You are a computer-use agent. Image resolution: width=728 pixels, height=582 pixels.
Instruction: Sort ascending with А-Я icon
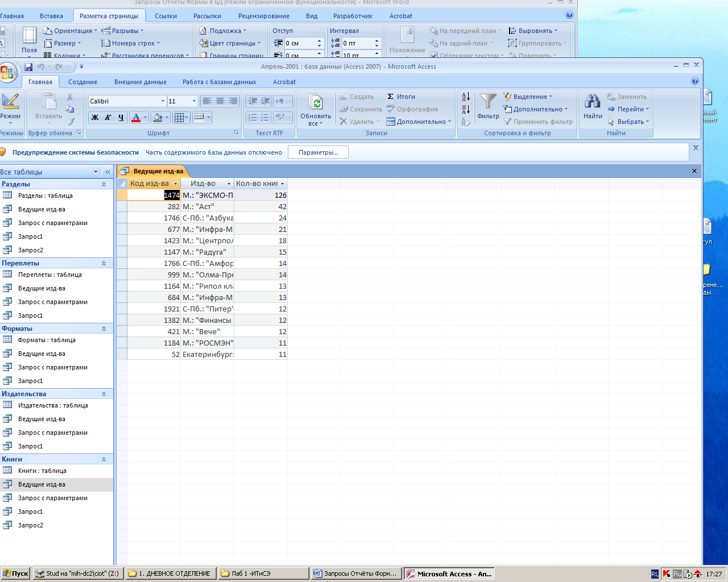(x=465, y=97)
